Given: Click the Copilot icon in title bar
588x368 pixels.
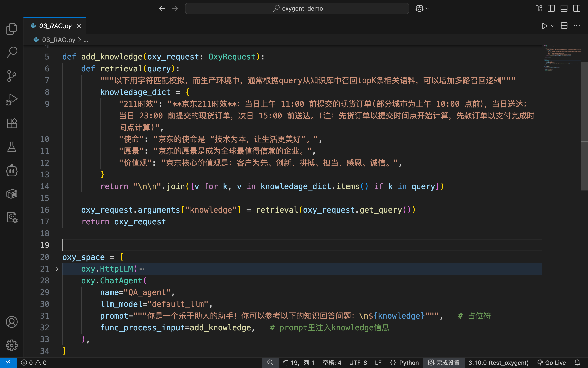Looking at the screenshot, I should tap(419, 9).
